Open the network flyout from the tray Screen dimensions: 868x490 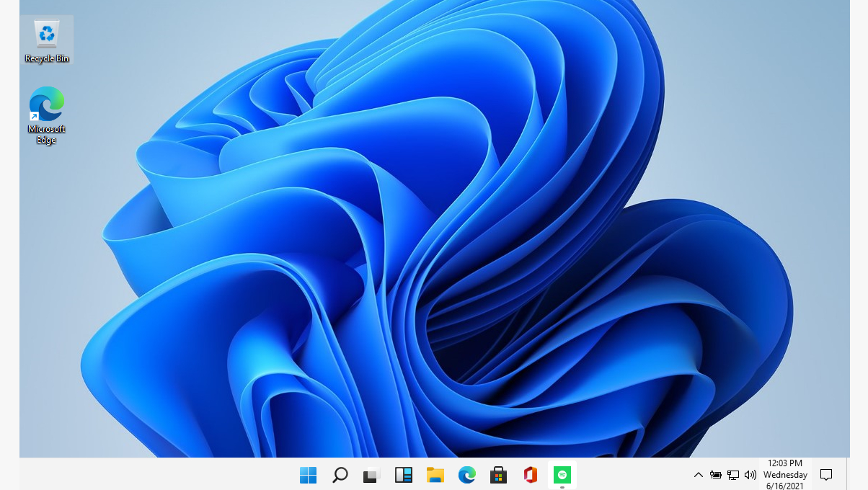pyautogui.click(x=733, y=475)
